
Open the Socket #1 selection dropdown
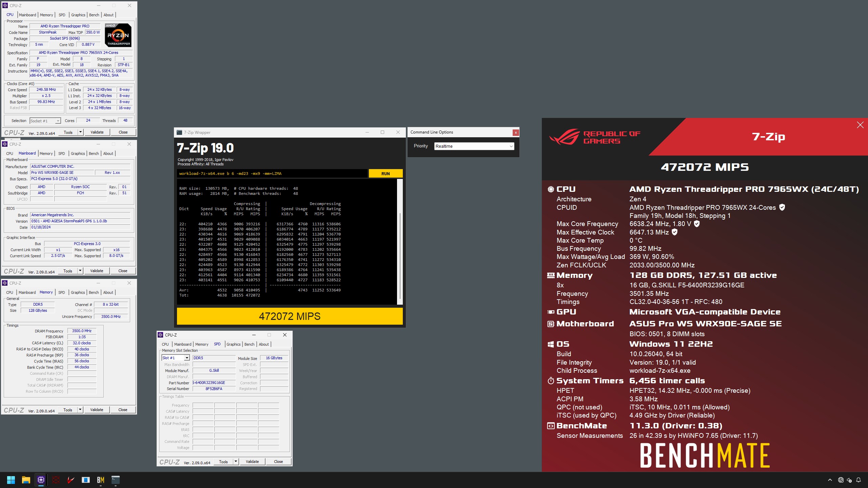[45, 121]
